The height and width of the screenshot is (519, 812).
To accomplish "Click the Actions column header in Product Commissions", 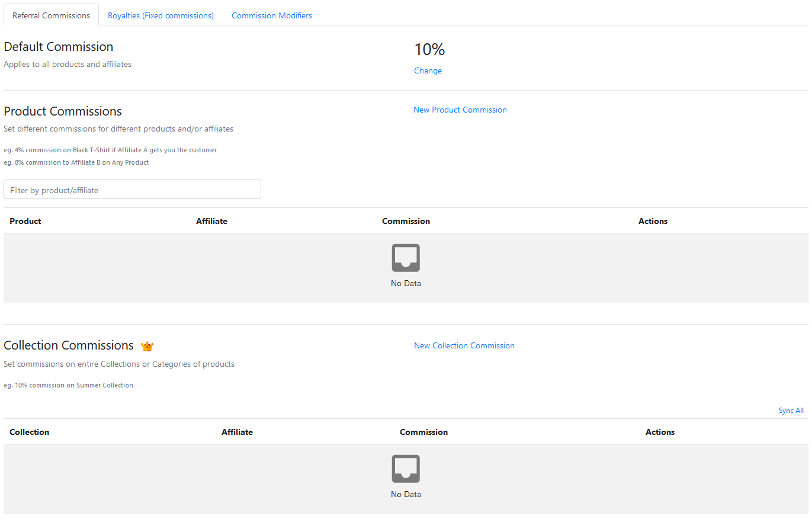I will (653, 221).
